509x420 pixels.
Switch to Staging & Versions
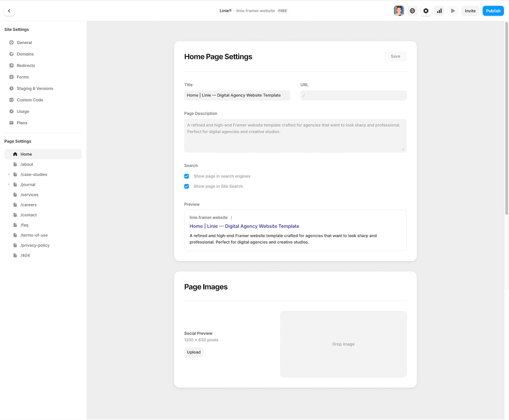(35, 88)
